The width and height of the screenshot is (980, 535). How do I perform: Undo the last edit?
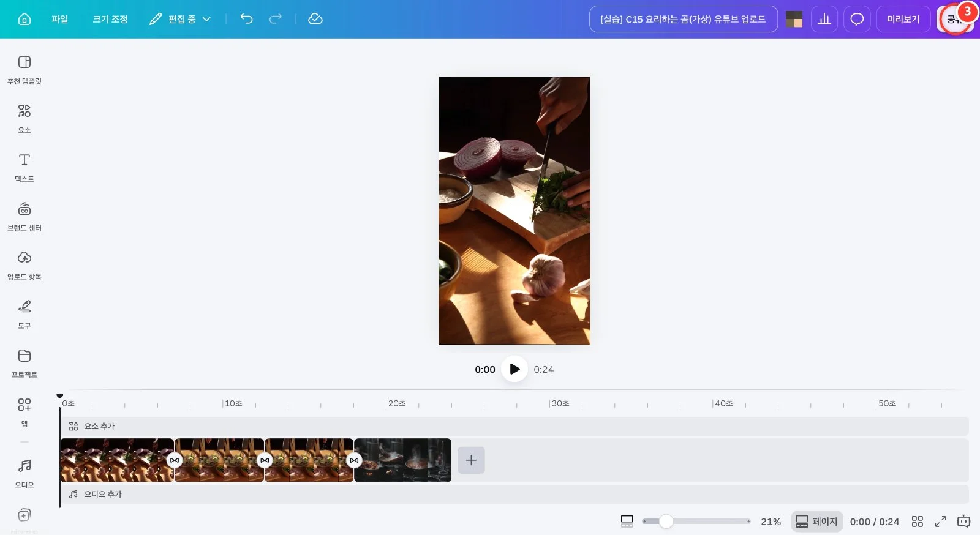(246, 19)
